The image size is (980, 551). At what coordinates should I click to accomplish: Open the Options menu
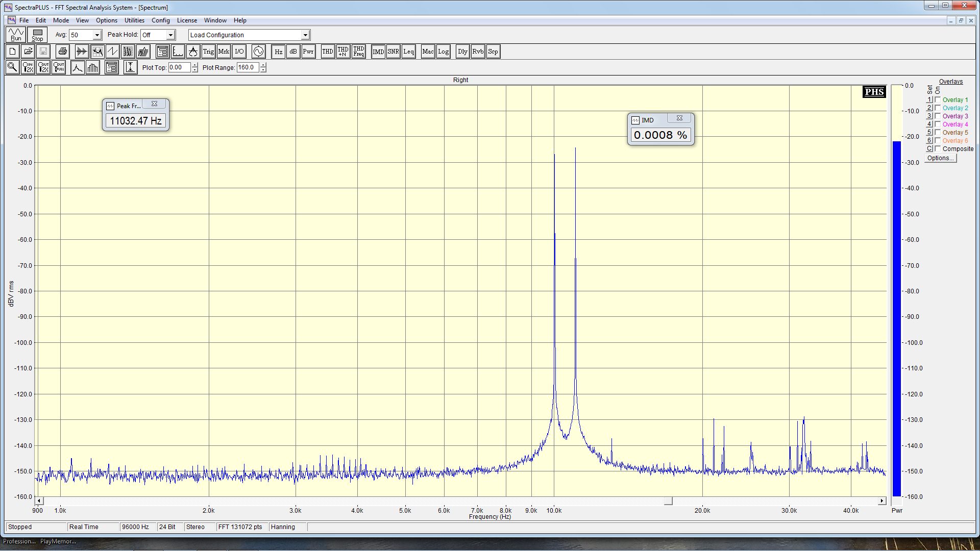[x=107, y=20]
